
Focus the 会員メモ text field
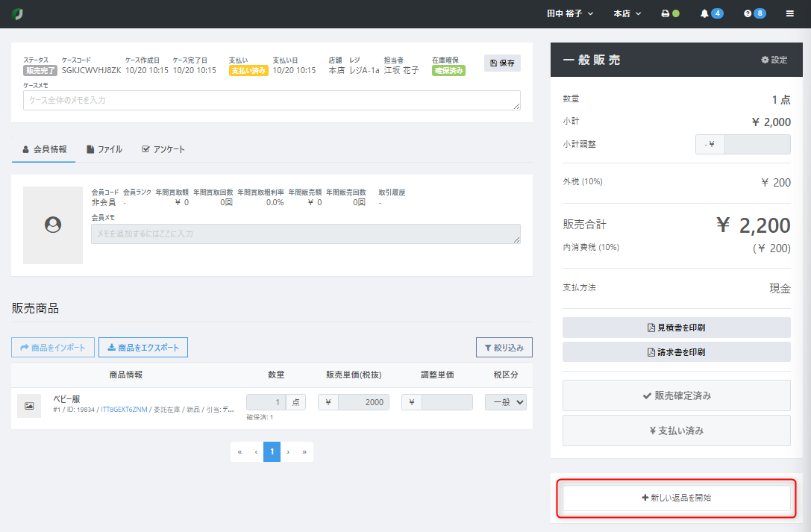pyautogui.click(x=306, y=234)
